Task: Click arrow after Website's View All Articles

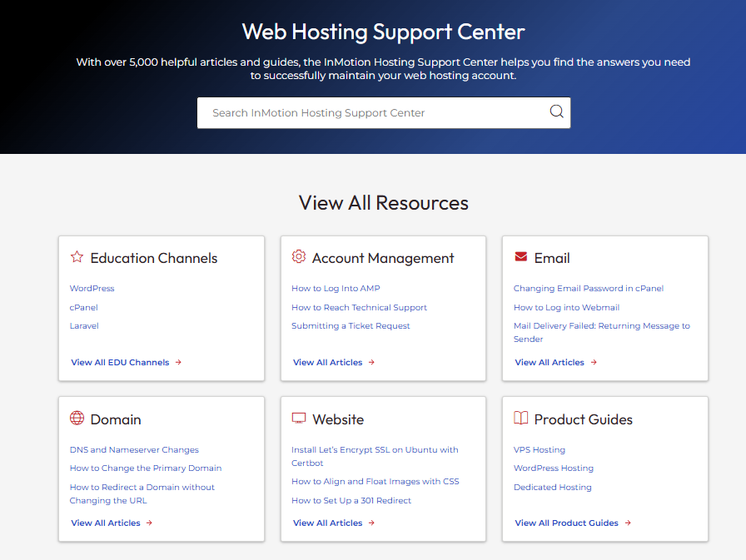Action: (x=371, y=523)
